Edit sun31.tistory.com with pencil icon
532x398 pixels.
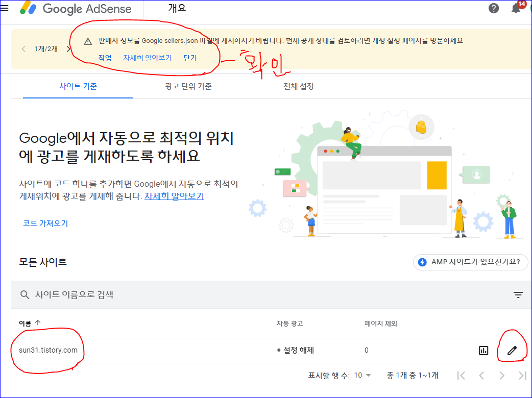(x=512, y=351)
